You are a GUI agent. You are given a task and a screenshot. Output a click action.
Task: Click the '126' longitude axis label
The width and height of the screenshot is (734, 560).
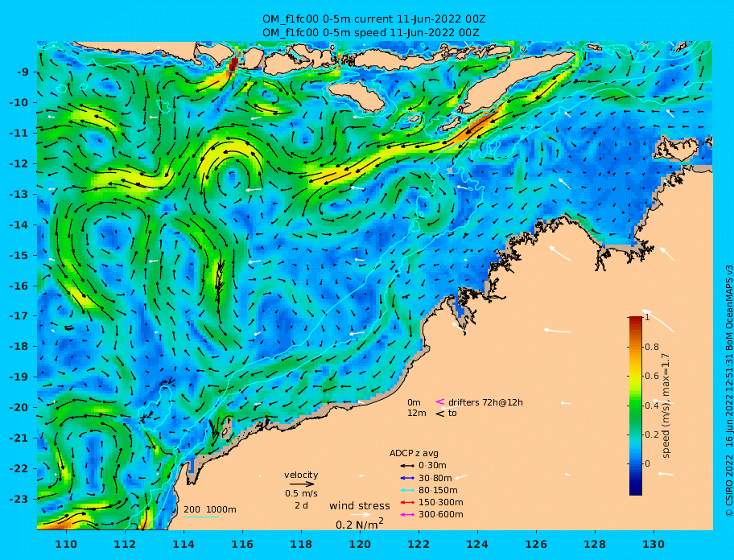click(536, 544)
